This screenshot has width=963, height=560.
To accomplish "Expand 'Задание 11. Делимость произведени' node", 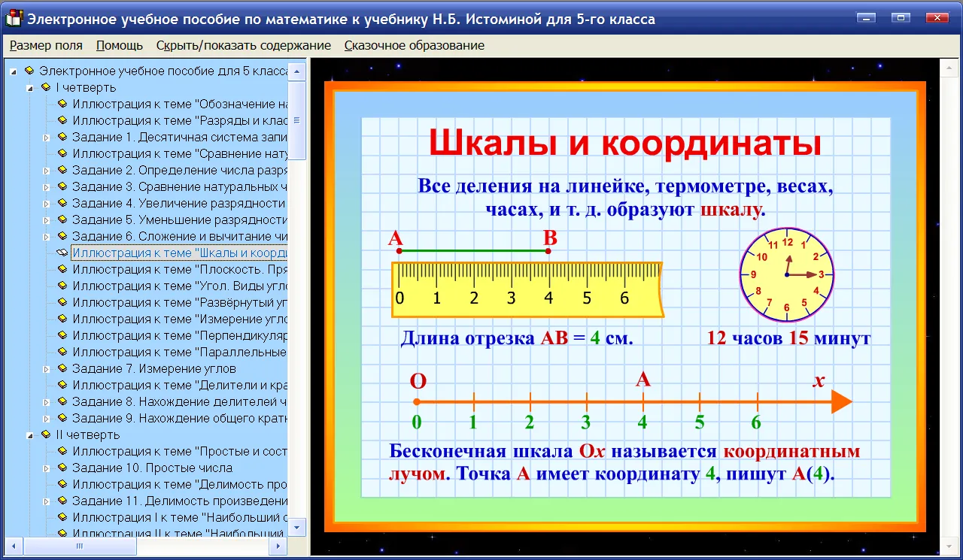I will point(46,501).
